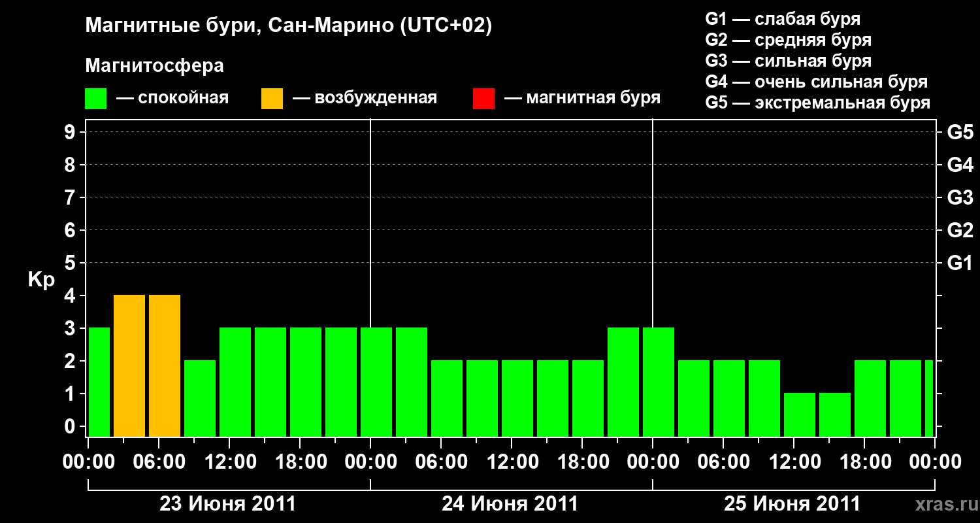This screenshot has width=980, height=523.
Task: Click the chart title 'Магнитные бури, Сан-Марино (UTC+02)'
Action: pos(288,26)
